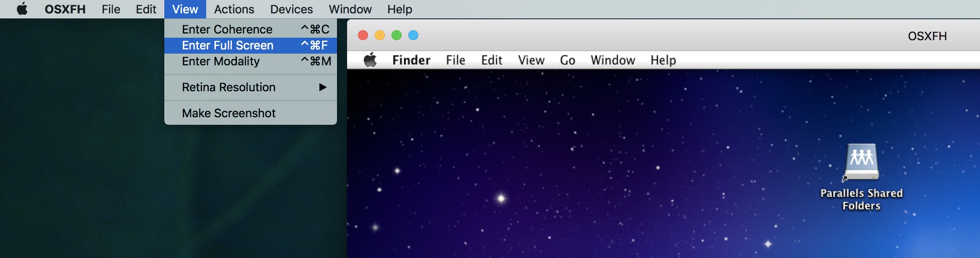Select Parallels Shared Folders desktop icon
The height and width of the screenshot is (258, 980).
click(861, 163)
